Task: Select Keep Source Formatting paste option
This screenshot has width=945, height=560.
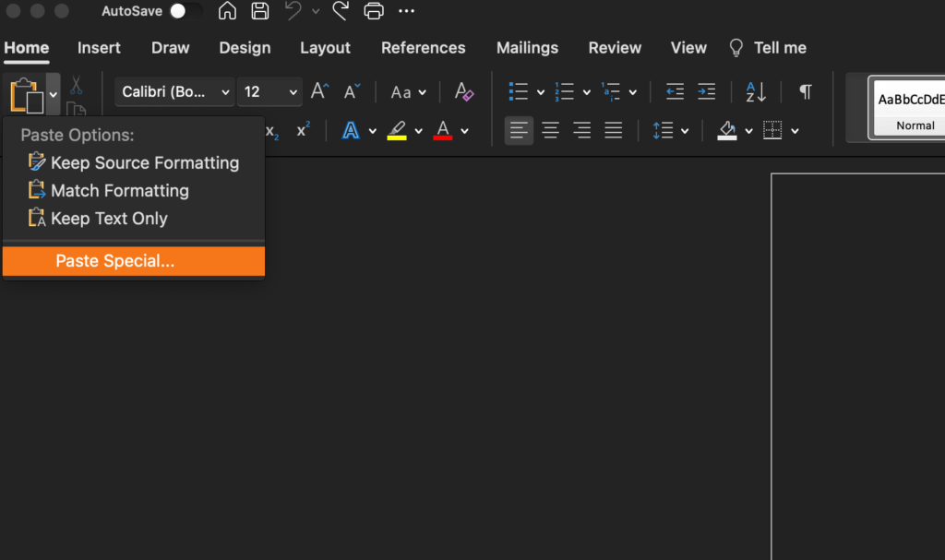Action: click(144, 163)
